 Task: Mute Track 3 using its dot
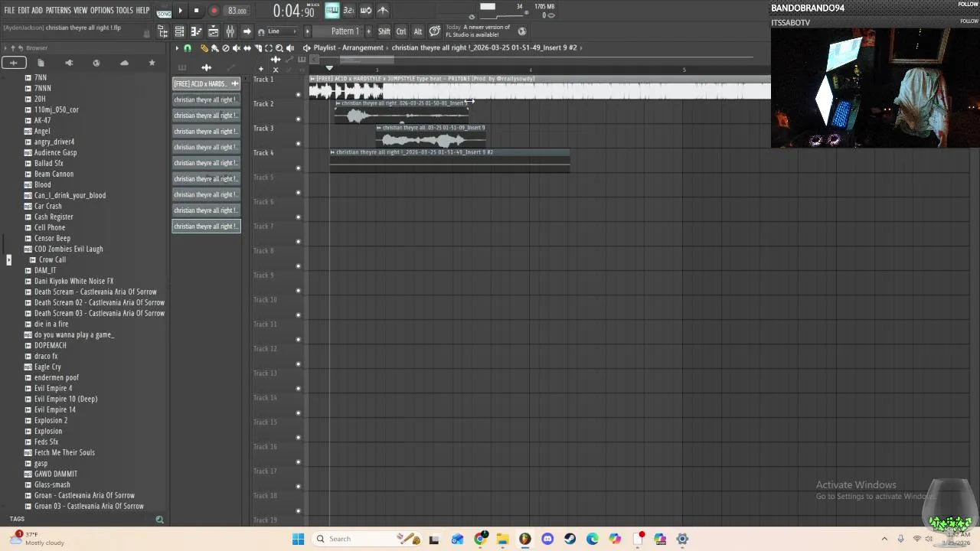tap(299, 144)
